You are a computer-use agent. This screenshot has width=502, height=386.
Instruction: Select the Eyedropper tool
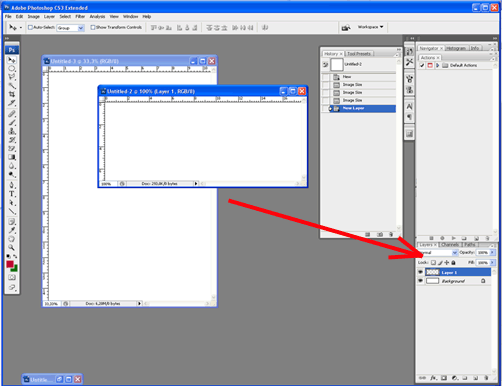click(x=12, y=230)
